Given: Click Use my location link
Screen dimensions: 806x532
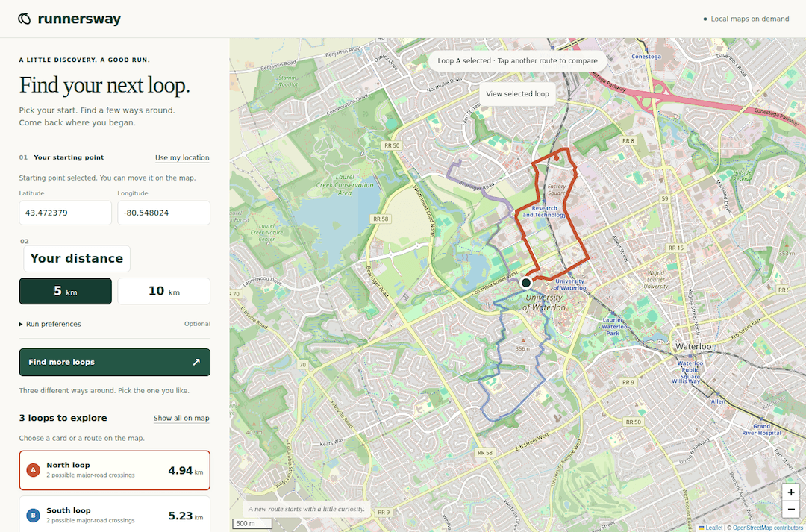Looking at the screenshot, I should point(182,157).
